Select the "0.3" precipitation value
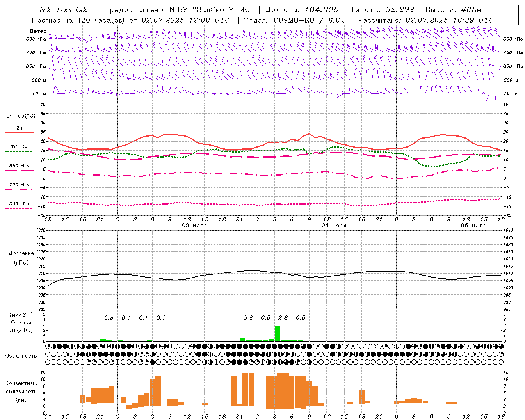The width and height of the screenshot is (525, 420). (109, 318)
